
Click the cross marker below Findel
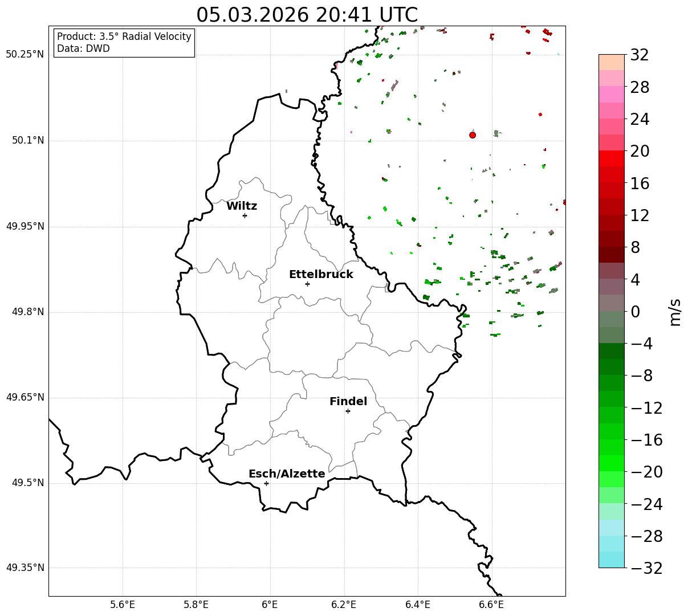pyautogui.click(x=348, y=411)
